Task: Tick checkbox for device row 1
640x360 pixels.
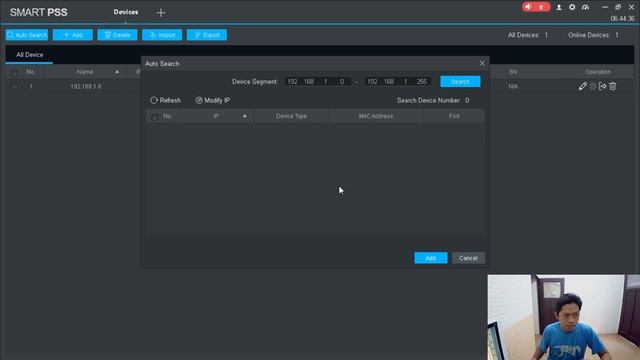Action: pyautogui.click(x=15, y=87)
